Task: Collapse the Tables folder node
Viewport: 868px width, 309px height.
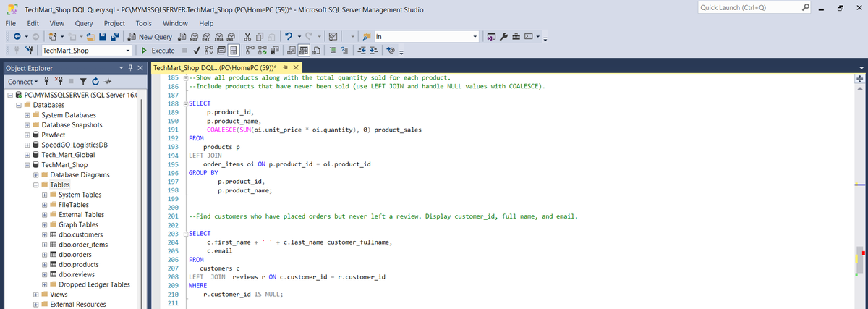Action: (36, 185)
